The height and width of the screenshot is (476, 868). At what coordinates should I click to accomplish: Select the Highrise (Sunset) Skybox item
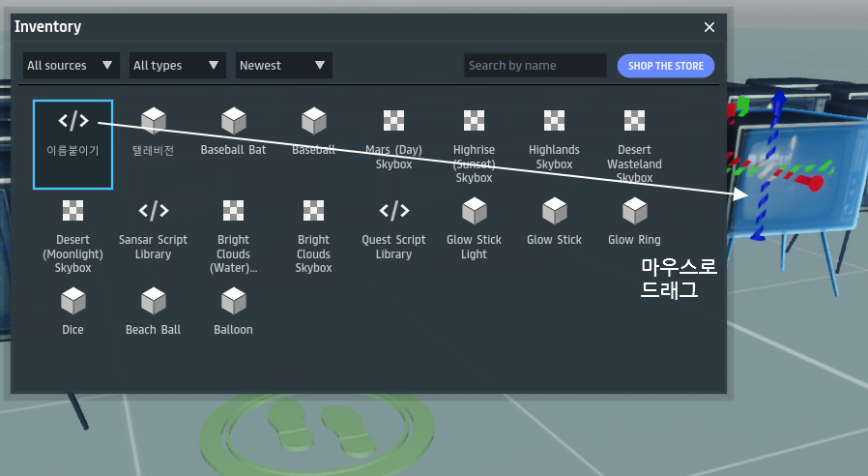pyautogui.click(x=474, y=146)
